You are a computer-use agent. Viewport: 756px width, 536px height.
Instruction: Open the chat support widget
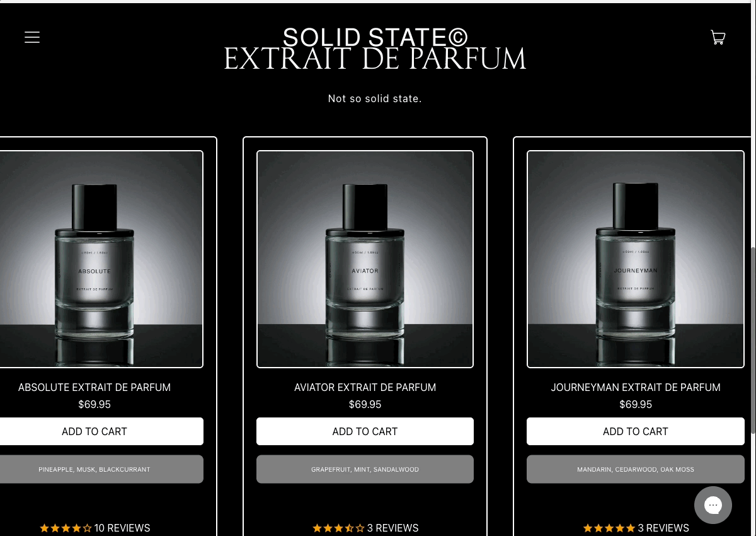(713, 504)
